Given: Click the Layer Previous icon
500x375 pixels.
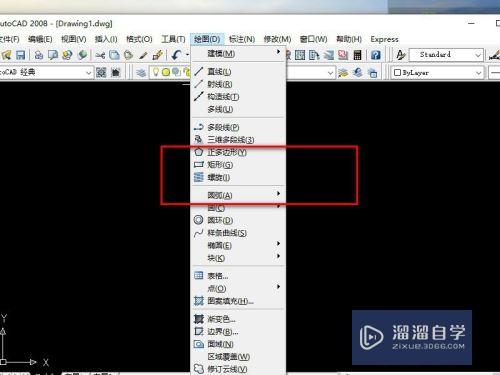Looking at the screenshot, I should [358, 72].
